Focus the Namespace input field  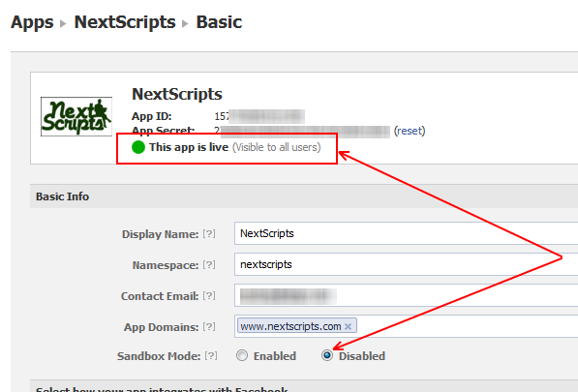point(406,264)
